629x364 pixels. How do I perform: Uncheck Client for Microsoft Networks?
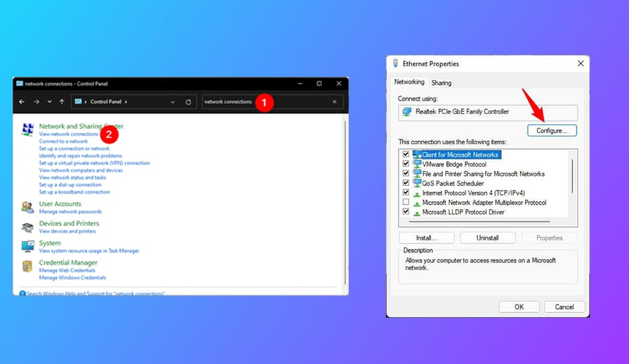(x=406, y=154)
